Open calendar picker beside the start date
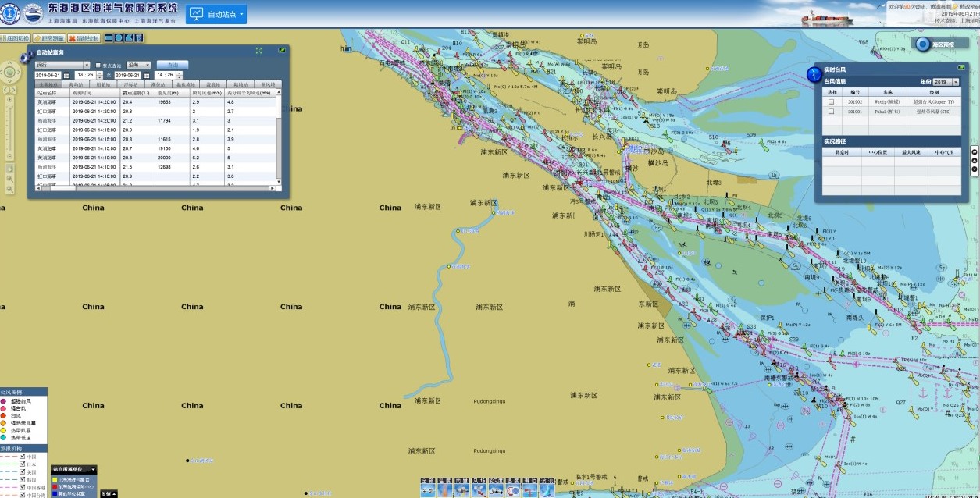 click(67, 75)
